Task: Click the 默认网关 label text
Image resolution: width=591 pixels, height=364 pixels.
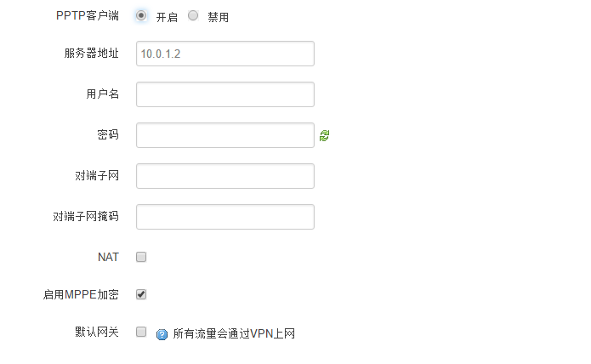Action: 97,333
